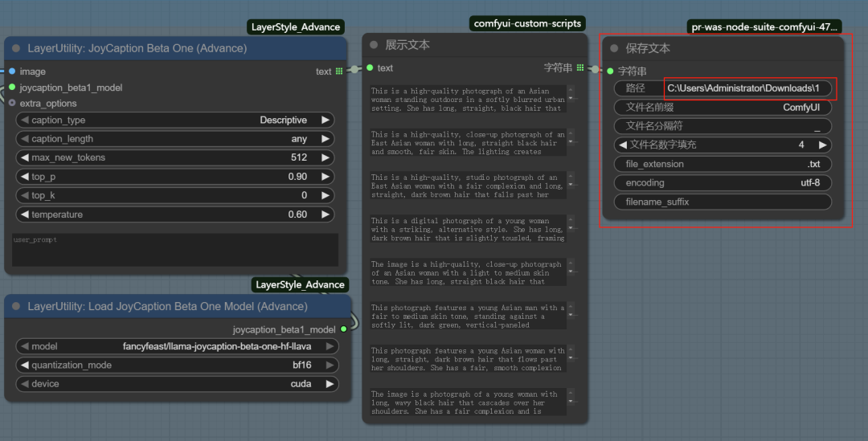Click the extra_options input port

(12, 103)
